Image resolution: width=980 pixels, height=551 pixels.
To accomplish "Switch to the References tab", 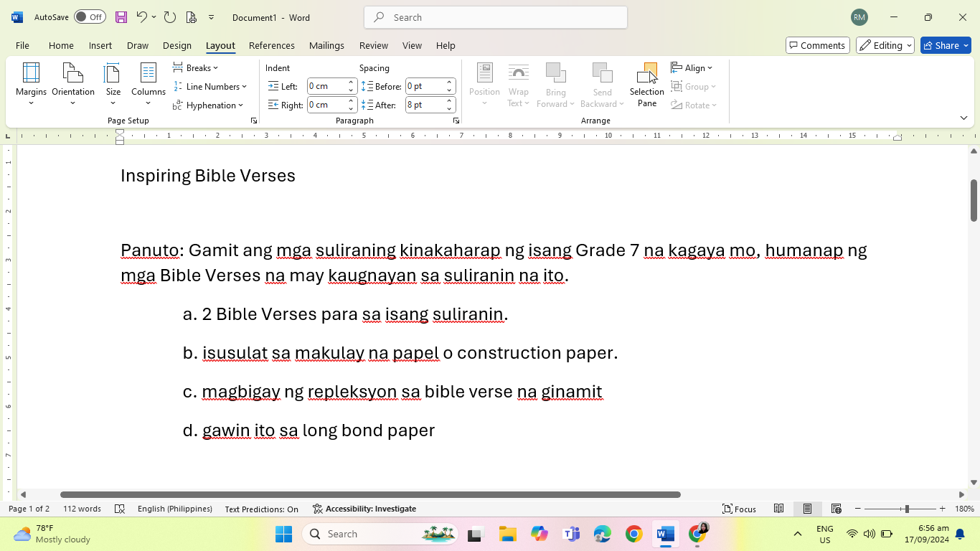I will point(272,45).
